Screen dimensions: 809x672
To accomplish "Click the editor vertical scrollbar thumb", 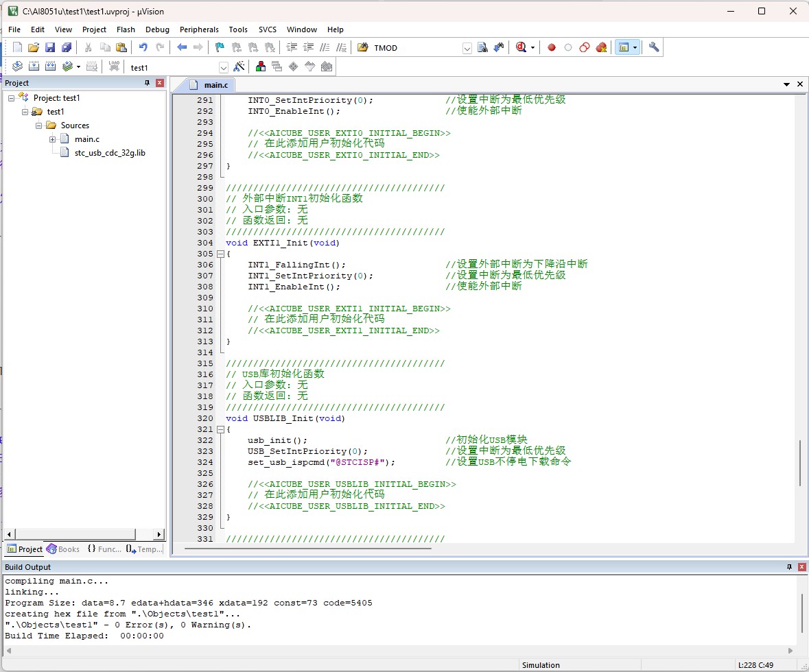I will pyautogui.click(x=800, y=463).
